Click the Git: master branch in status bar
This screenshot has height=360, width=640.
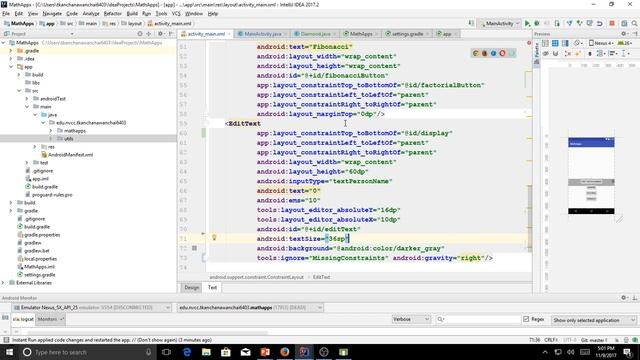(x=594, y=340)
